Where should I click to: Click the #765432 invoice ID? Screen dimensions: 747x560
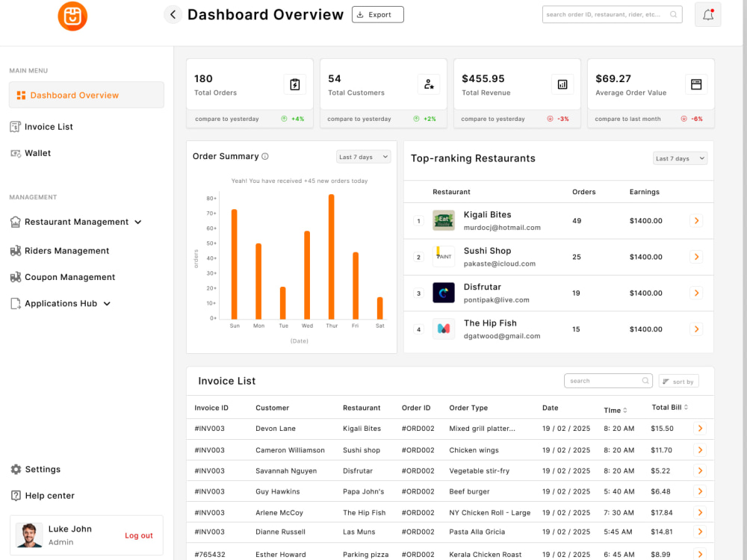210,555
